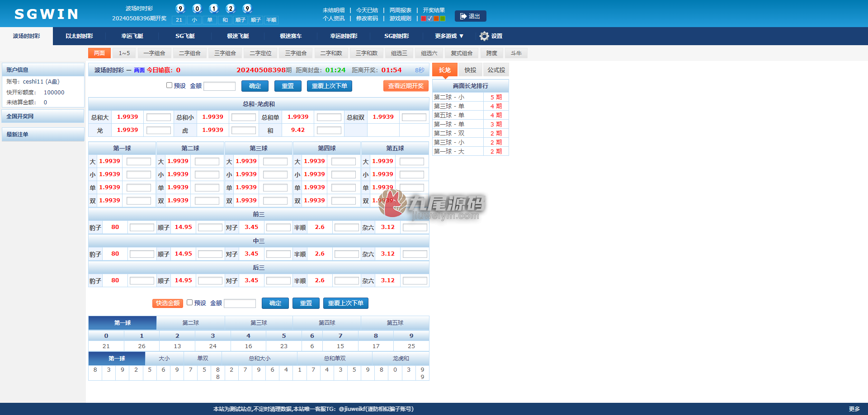Select the orange theme color swatch

[436, 19]
